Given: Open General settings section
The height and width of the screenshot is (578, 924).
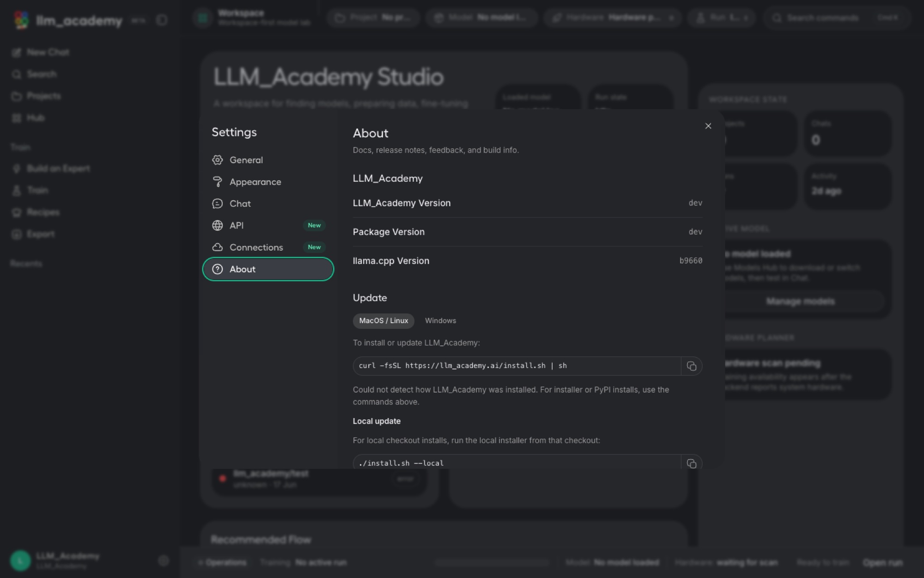Looking at the screenshot, I should tap(268, 160).
